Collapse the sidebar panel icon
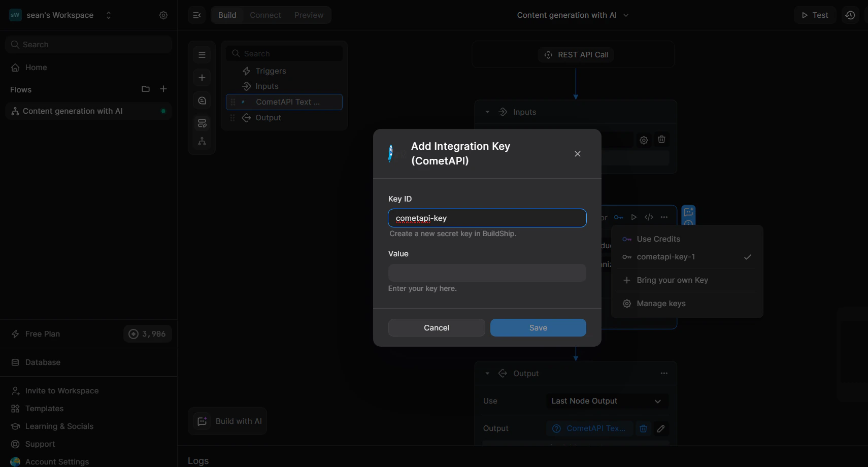 (x=197, y=15)
